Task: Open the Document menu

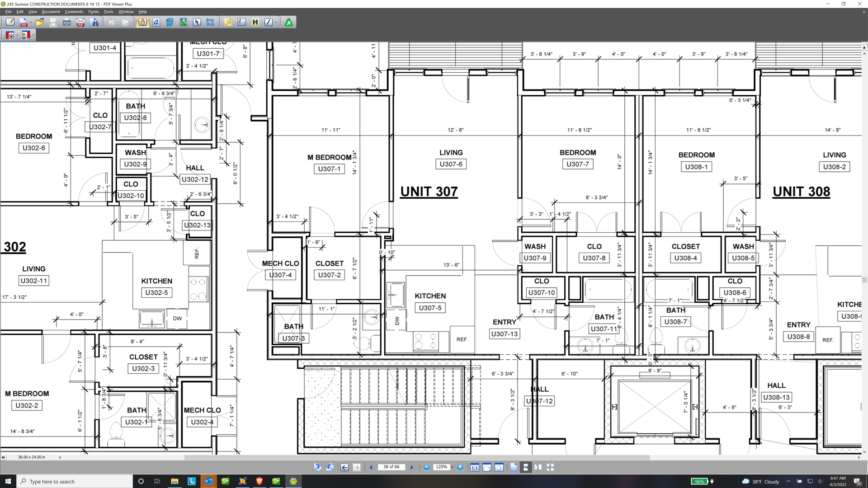Action: (x=51, y=12)
